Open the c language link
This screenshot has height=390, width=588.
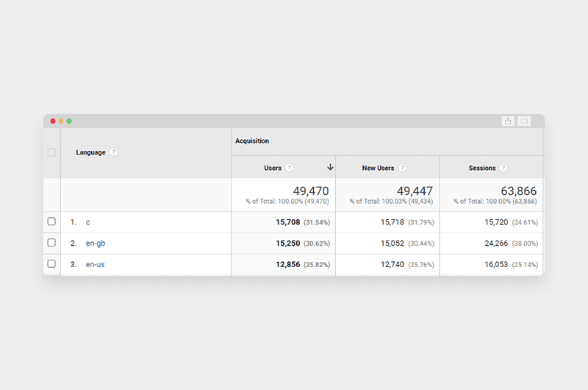pos(87,222)
